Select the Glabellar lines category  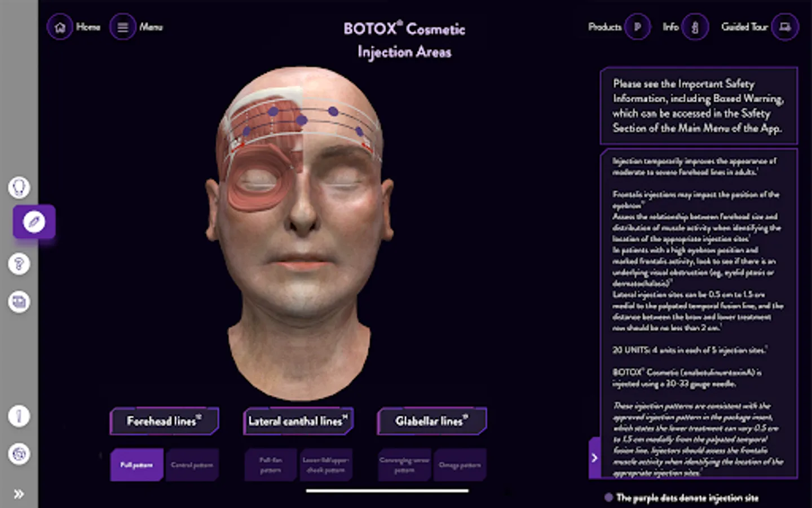pos(432,421)
